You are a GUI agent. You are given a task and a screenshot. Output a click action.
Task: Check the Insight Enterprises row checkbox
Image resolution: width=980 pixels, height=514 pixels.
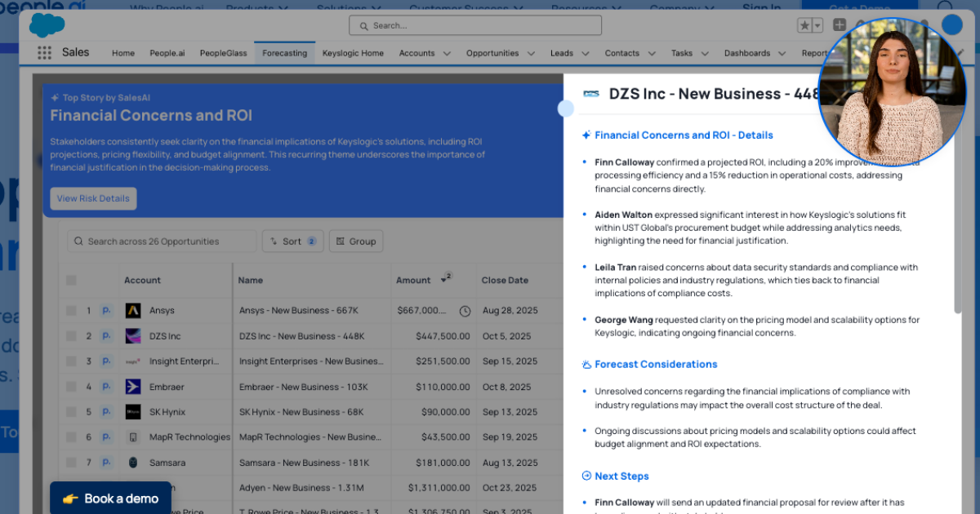point(71,361)
